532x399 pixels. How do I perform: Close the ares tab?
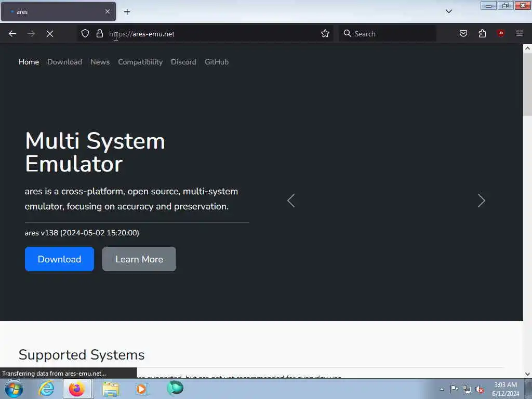pos(108,11)
